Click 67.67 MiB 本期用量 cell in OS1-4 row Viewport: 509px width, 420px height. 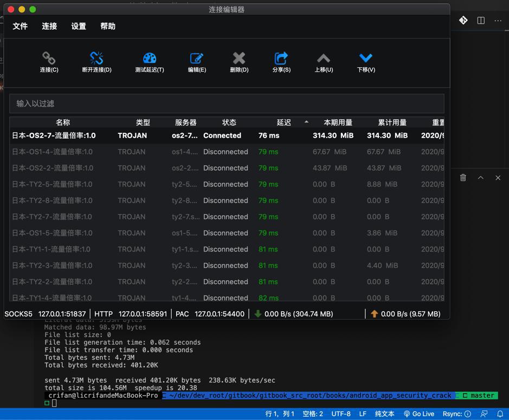coord(330,152)
